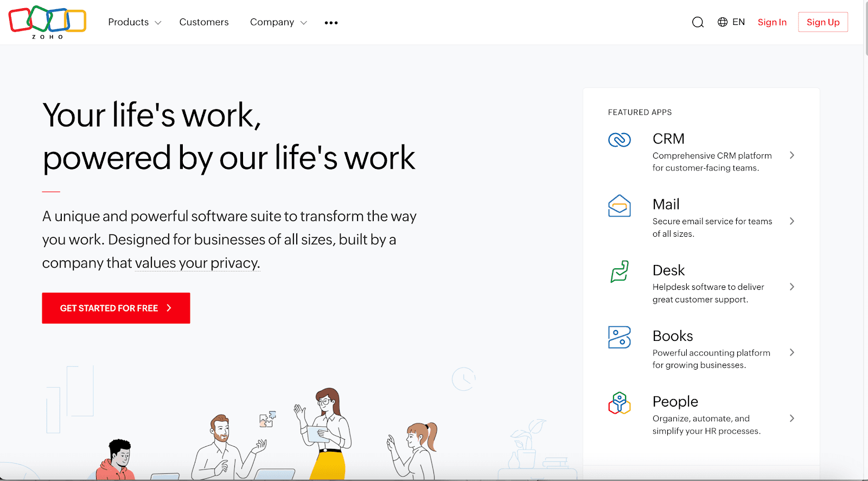868x481 pixels.
Task: Open the CRM title link
Action: click(668, 139)
